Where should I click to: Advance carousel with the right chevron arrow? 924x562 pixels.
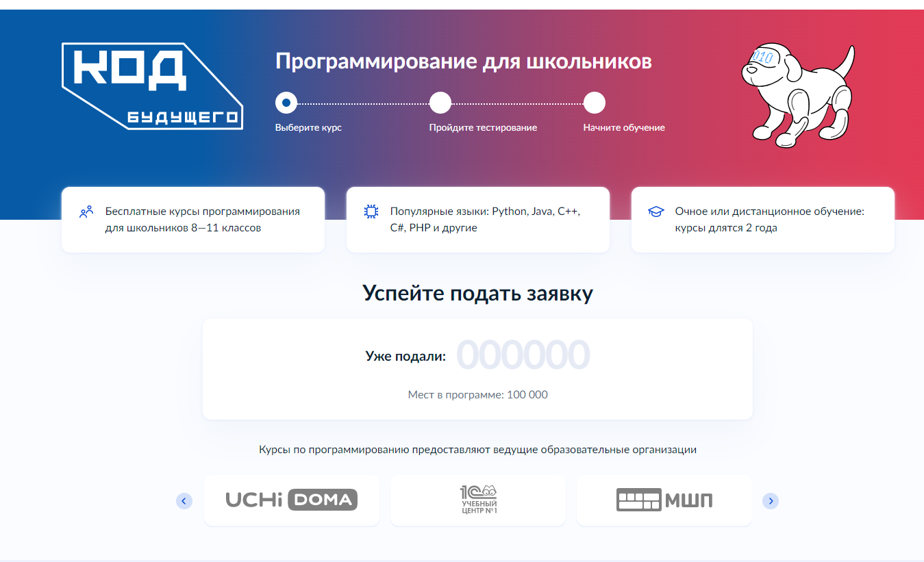coord(771,501)
